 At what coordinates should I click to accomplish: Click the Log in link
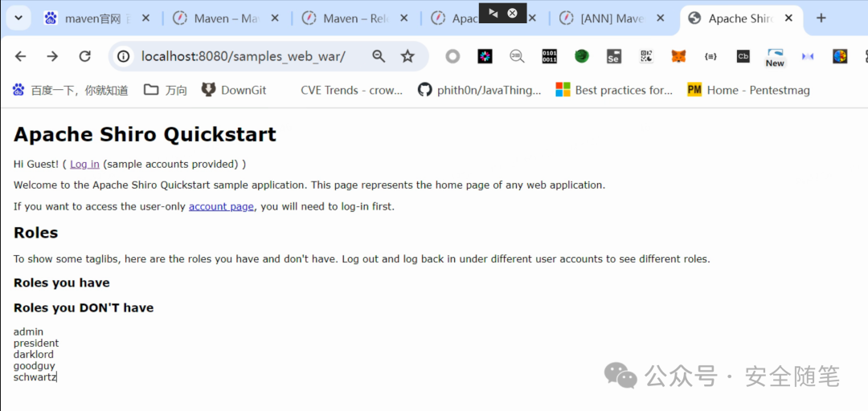click(x=84, y=164)
